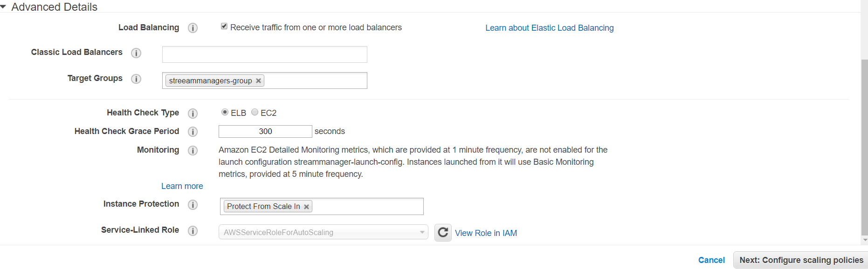868x269 pixels.
Task: Open View Role in IAM link
Action: [486, 233]
